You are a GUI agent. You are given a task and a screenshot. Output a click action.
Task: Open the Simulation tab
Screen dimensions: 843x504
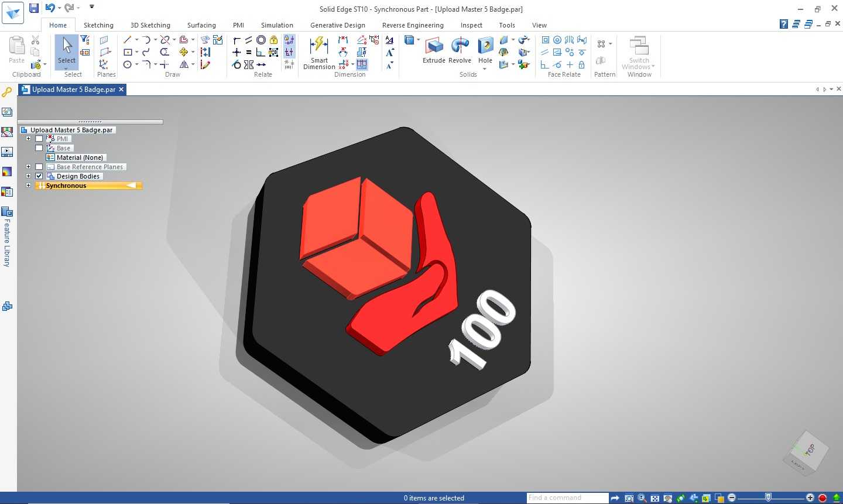[277, 25]
